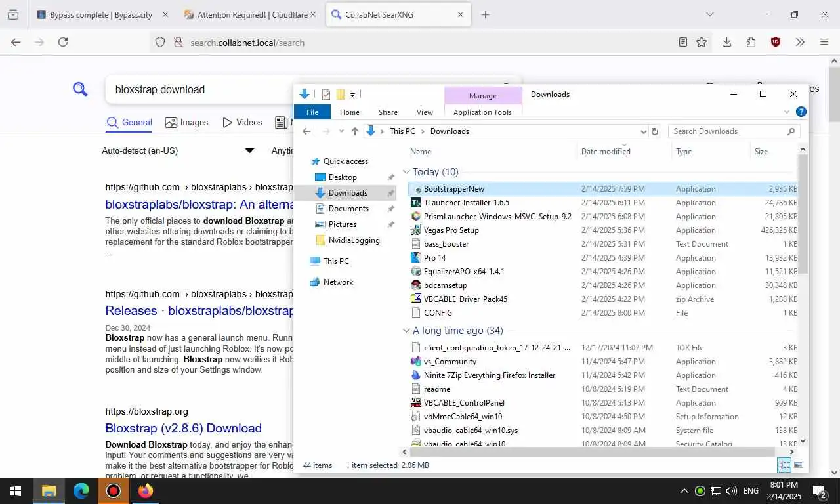
Task: Sort files by Date modified column
Action: 623,151
